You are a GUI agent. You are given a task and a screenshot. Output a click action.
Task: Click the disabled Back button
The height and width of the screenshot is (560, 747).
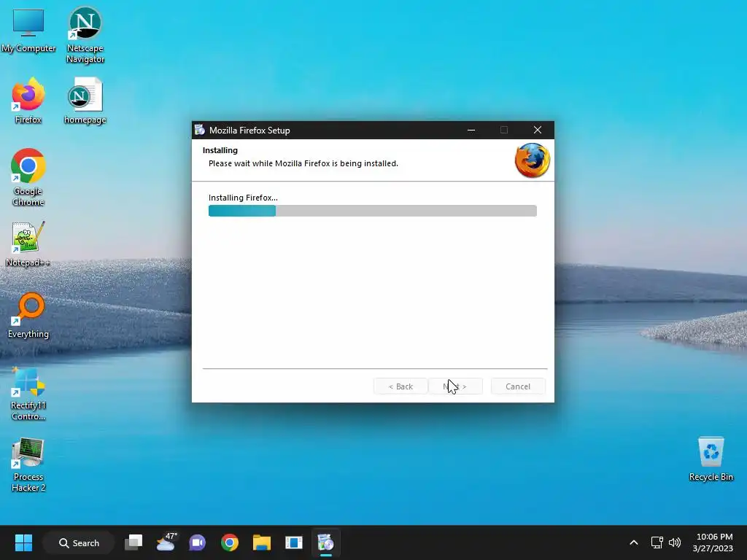point(400,386)
